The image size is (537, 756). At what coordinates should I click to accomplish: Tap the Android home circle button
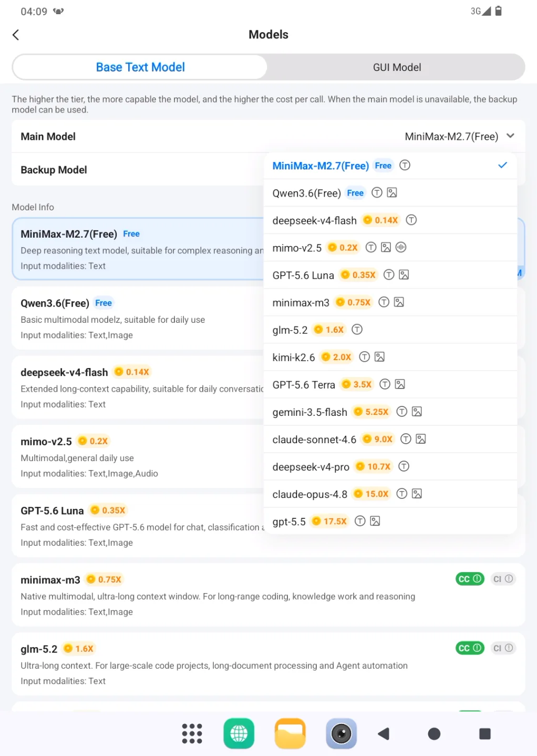tap(434, 733)
